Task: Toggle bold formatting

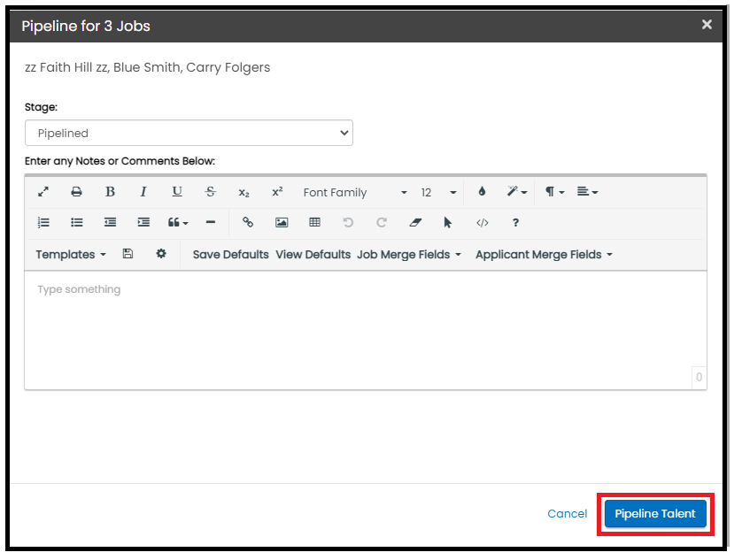Action: coord(110,192)
